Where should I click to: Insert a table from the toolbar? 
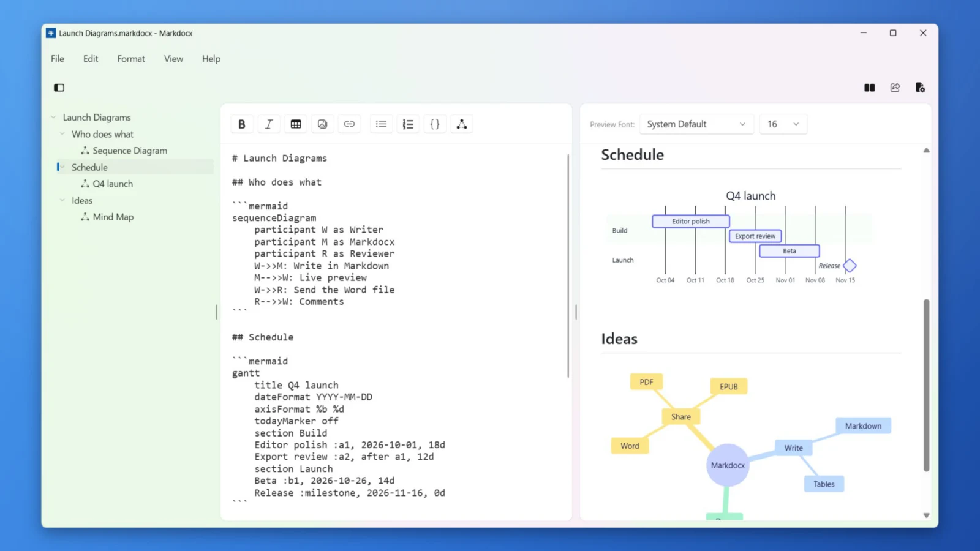click(296, 124)
